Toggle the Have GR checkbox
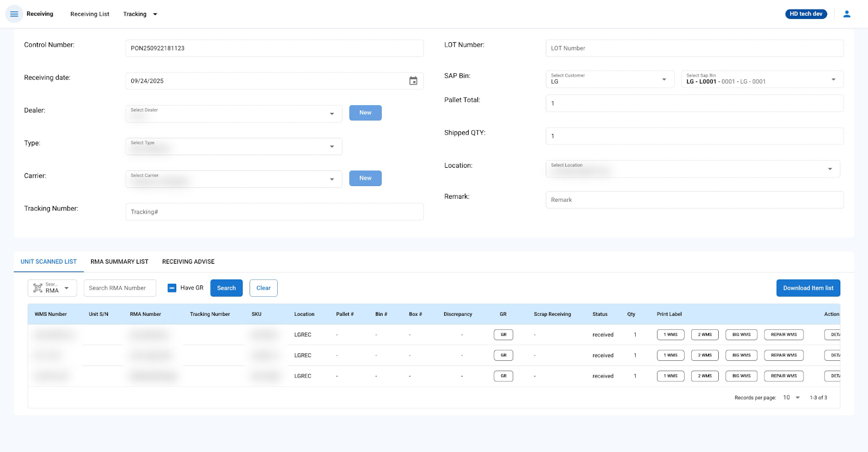 point(172,288)
